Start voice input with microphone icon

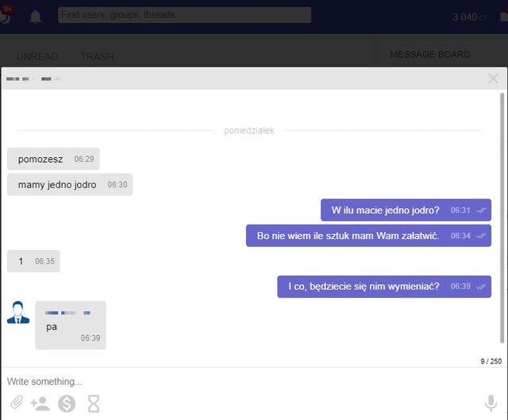[491, 403]
